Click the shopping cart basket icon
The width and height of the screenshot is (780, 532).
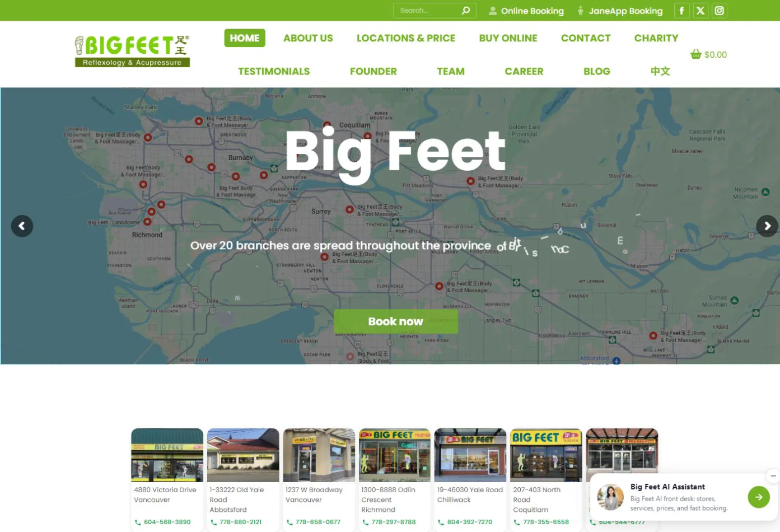click(696, 54)
